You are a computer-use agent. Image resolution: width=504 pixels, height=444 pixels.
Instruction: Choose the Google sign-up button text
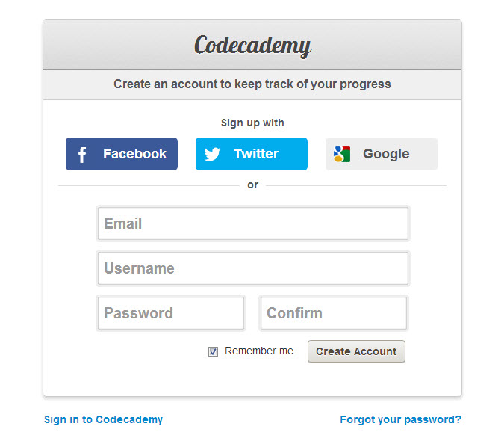click(386, 154)
